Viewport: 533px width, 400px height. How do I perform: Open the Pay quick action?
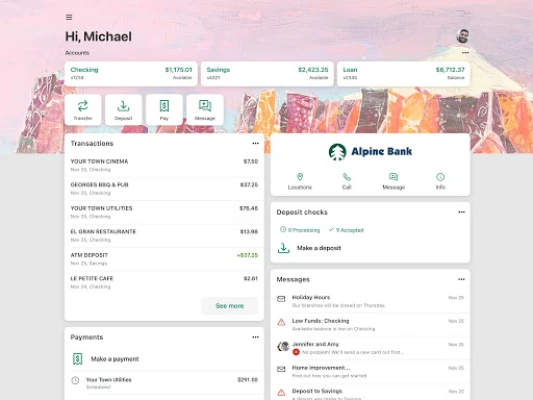pyautogui.click(x=164, y=110)
